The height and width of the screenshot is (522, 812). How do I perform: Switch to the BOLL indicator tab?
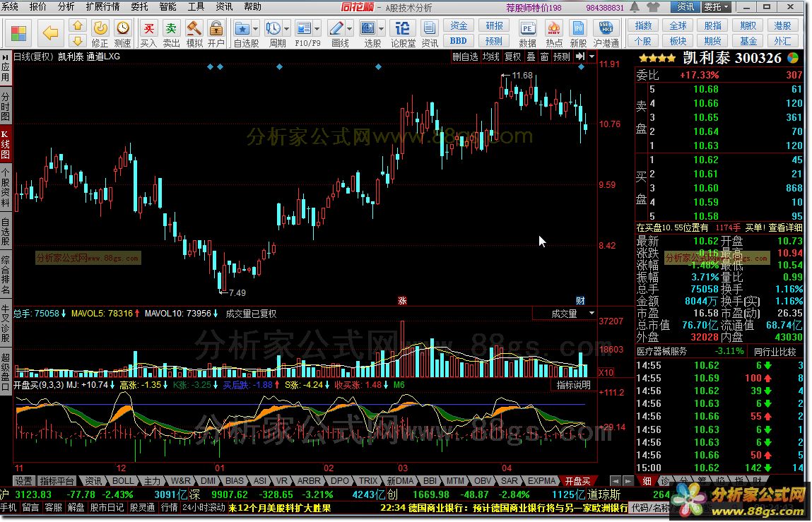tap(123, 480)
